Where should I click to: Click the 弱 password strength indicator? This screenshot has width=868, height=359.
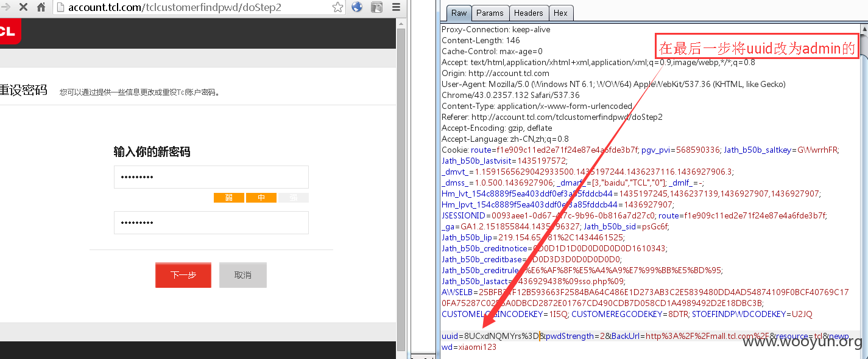click(x=229, y=198)
